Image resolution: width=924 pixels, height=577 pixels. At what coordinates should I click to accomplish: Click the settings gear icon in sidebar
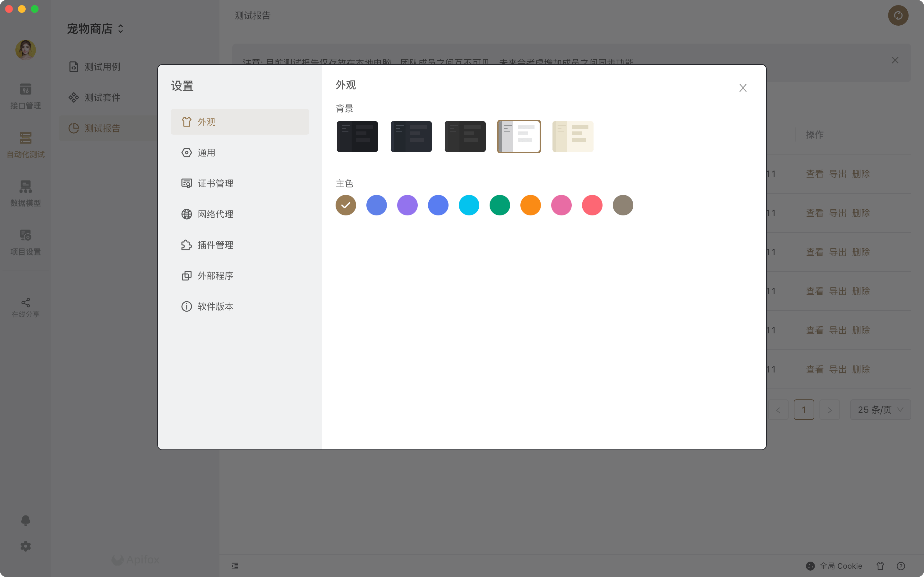(x=26, y=546)
